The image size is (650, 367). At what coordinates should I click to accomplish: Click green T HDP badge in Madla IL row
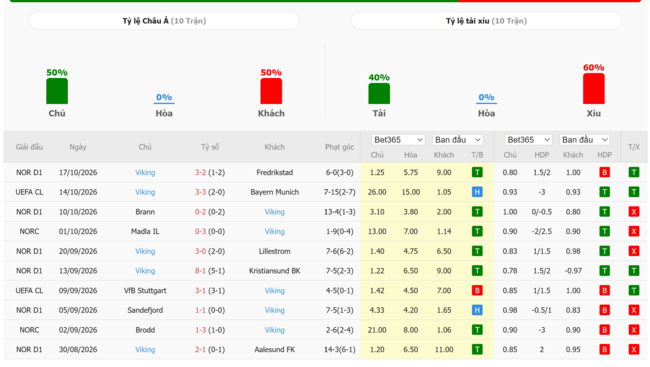click(x=604, y=231)
